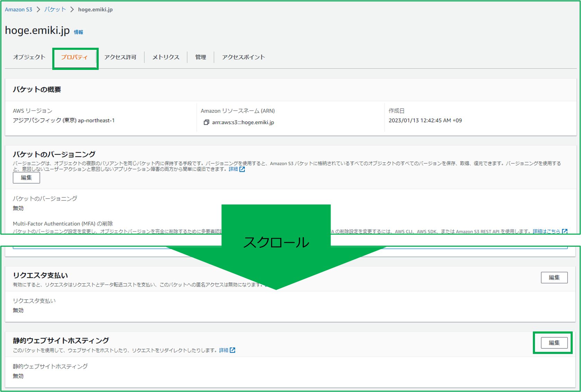This screenshot has width=581, height=392.
Task: Open 詳細 link in static website hosting
Action: click(x=224, y=350)
